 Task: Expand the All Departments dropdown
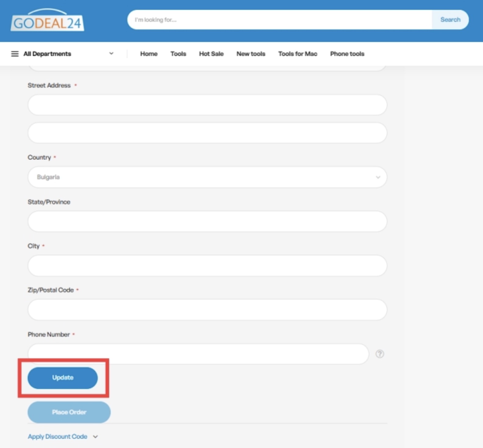pos(111,54)
